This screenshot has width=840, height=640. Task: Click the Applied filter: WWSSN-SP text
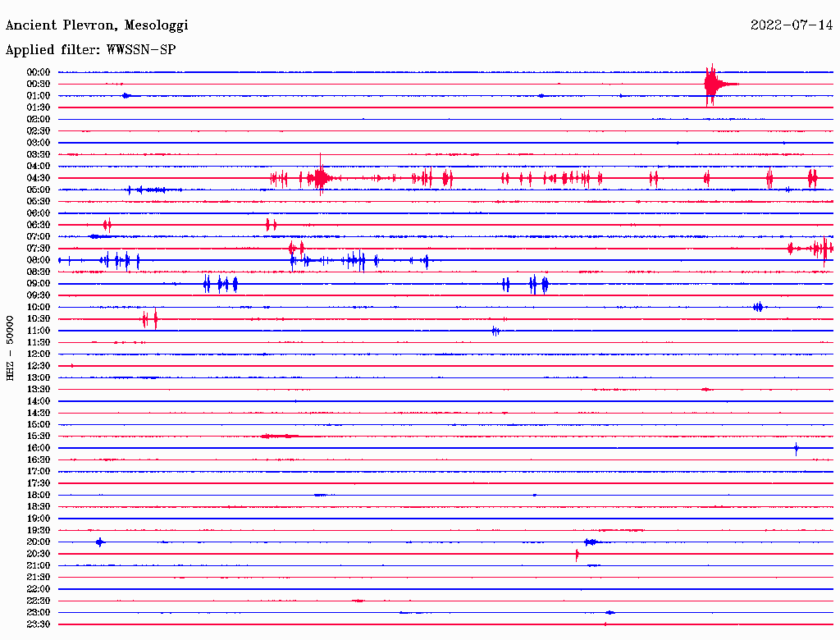(x=90, y=49)
